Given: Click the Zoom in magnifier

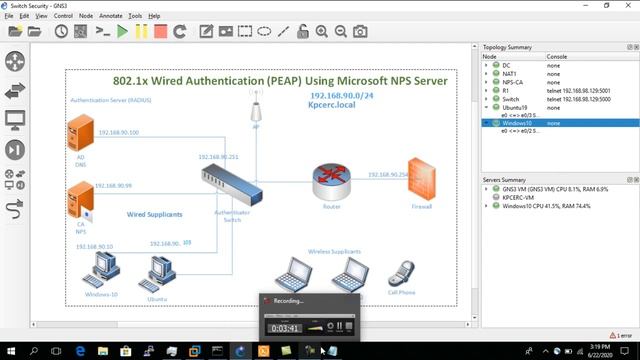Looking at the screenshot, I should 322,31.
